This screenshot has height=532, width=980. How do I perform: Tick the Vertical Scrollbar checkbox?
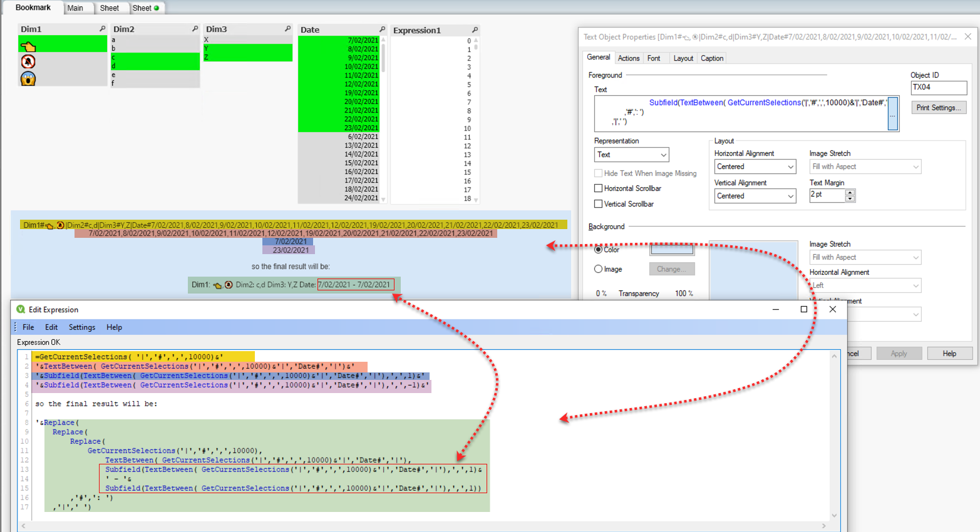(x=598, y=204)
